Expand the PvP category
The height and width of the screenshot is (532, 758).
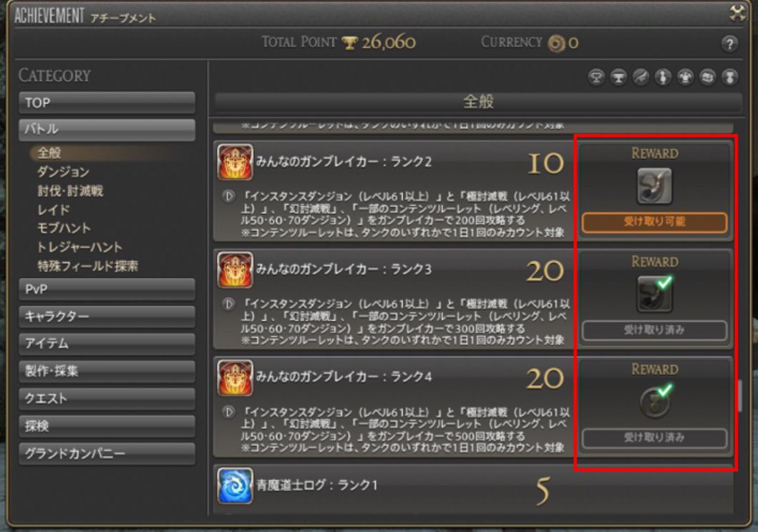click(107, 289)
